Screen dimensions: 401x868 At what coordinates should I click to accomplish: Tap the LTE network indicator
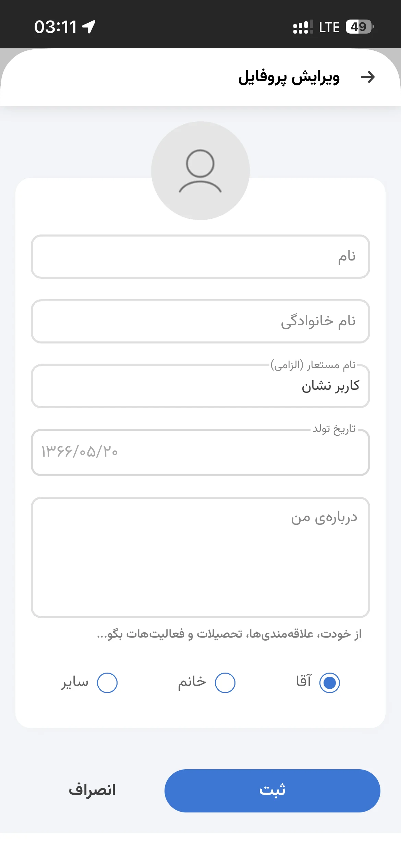tap(329, 27)
